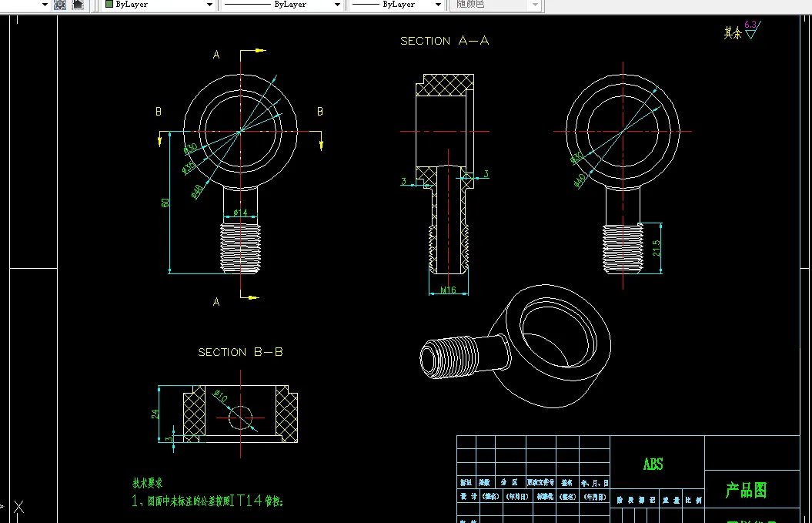
Task: Select the 比例 title block cell
Action: click(693, 500)
